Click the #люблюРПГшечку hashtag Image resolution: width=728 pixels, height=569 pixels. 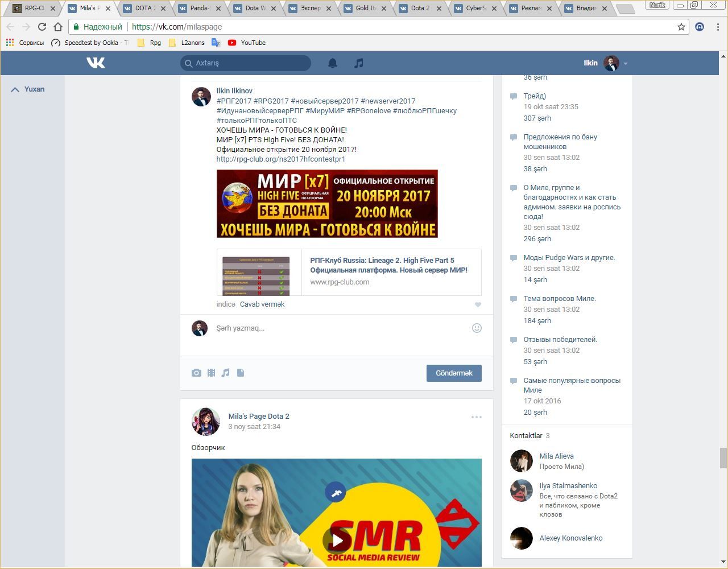point(425,111)
